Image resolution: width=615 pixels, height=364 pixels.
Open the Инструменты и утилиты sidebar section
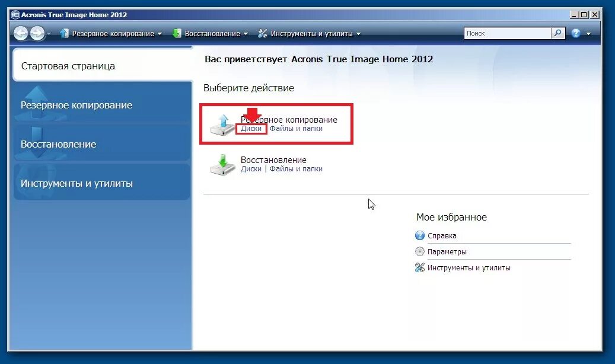click(x=102, y=183)
